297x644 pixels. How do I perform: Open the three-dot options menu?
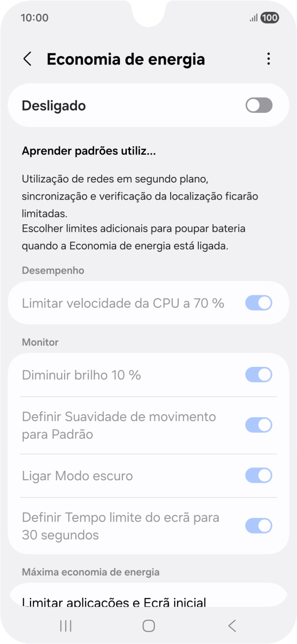click(x=268, y=59)
